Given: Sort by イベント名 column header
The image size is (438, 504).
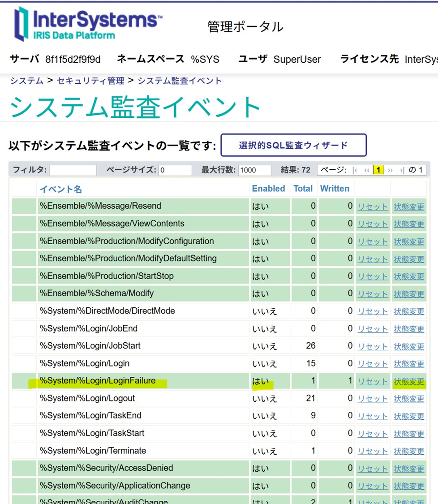Looking at the screenshot, I should tap(61, 189).
